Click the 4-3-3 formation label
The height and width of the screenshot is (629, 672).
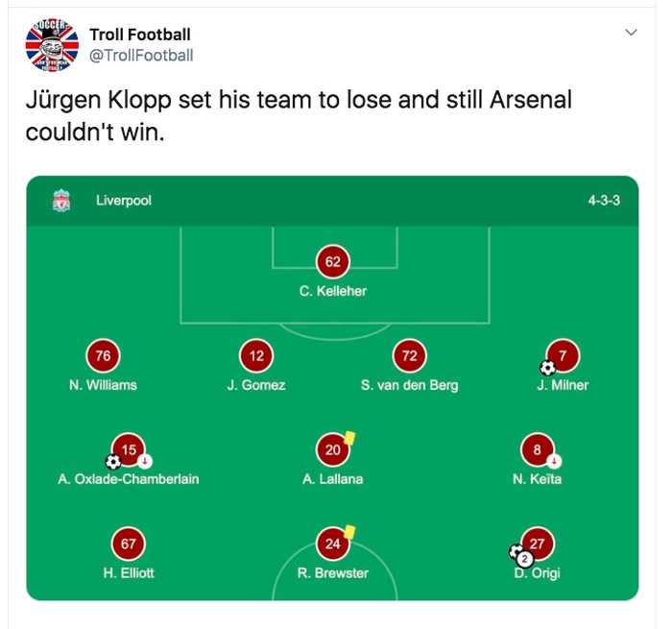605,202
